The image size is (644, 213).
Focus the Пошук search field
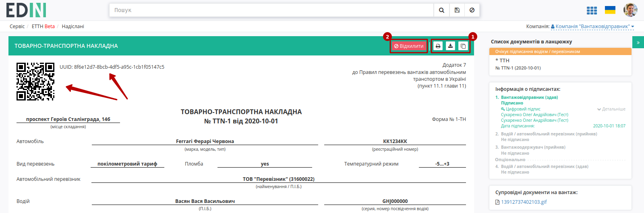point(271,10)
